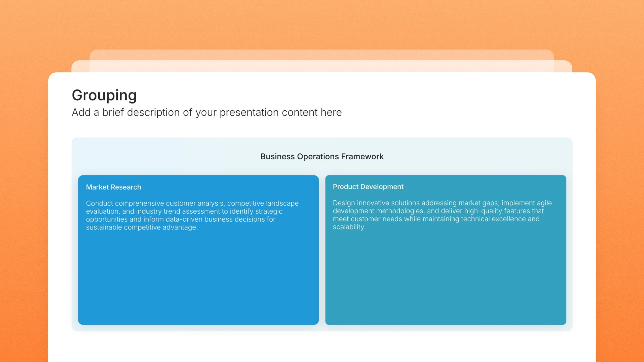Select the 'Business Operations Framework' heading
The width and height of the screenshot is (644, 362).
(322, 156)
